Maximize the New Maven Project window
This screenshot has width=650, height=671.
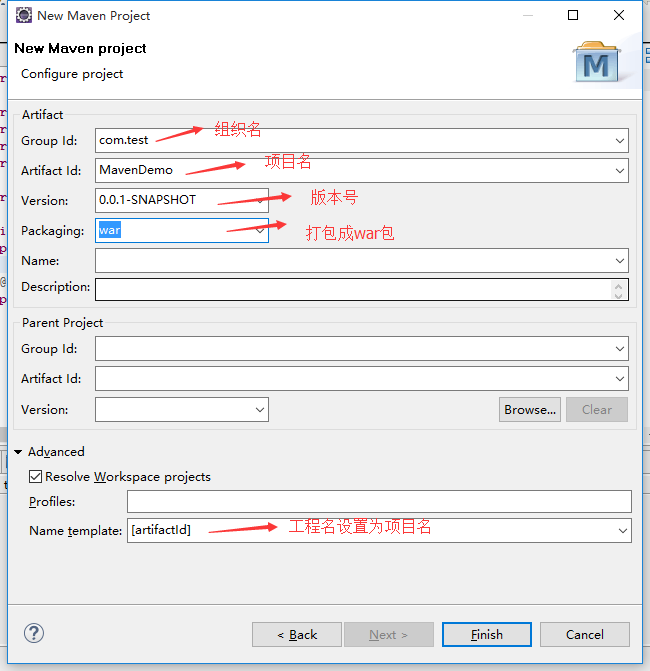click(x=573, y=16)
